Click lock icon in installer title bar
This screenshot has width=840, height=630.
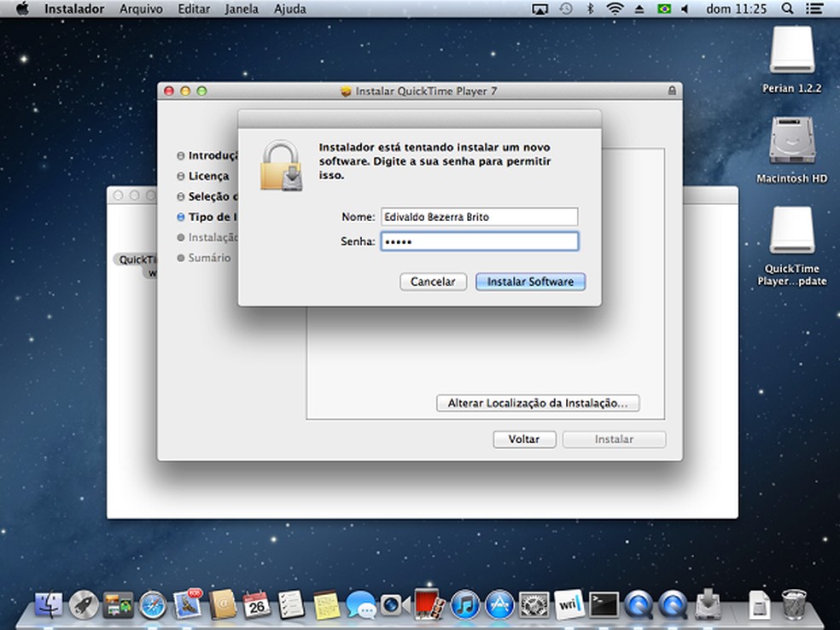(x=672, y=91)
